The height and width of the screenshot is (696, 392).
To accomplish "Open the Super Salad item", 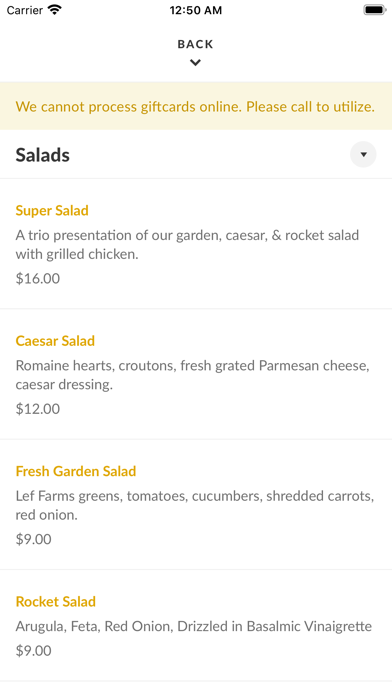I will tap(196, 244).
